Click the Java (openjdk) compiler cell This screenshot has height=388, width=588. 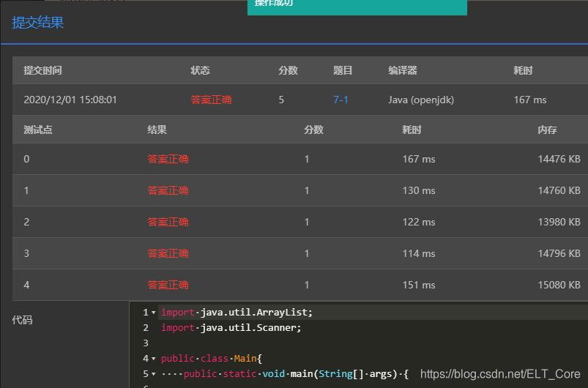[421, 100]
